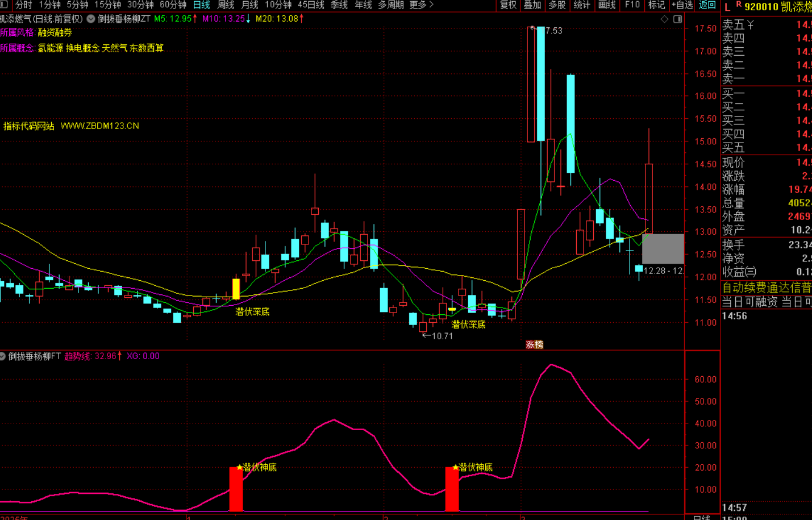Toggle 复权 price adjustment in top toolbar
Image resolution: width=812 pixels, height=520 pixels.
[x=507, y=5]
